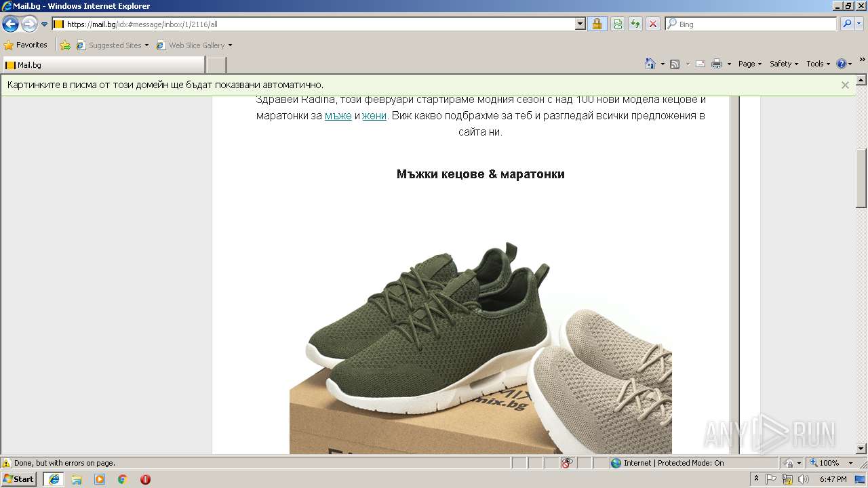
Task: Stop loading the page
Action: click(653, 24)
